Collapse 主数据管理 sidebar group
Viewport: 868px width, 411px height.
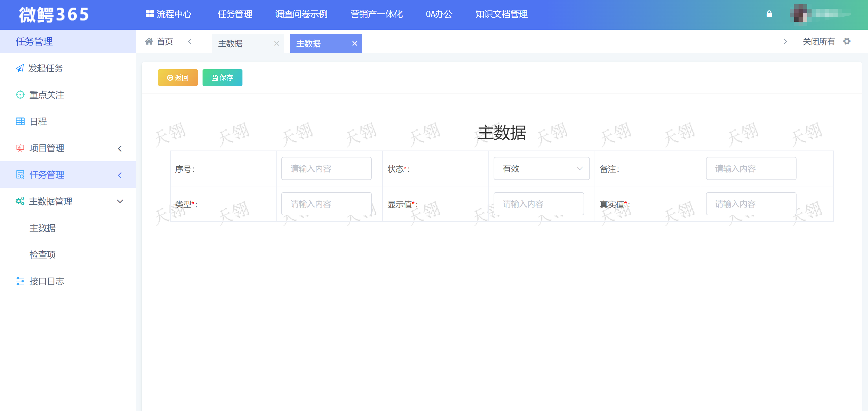[67, 201]
